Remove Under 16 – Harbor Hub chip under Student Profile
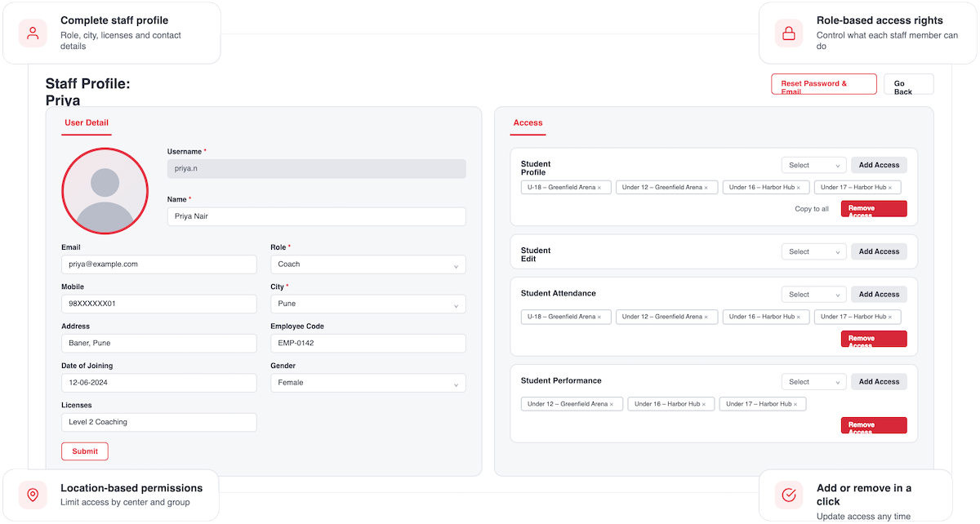This screenshot has height=524, width=980. coord(799,188)
